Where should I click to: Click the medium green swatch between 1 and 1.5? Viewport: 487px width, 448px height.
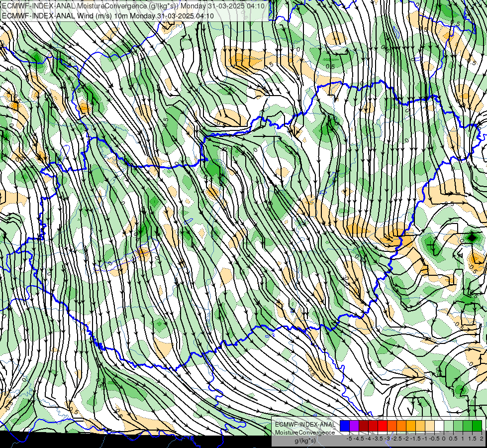[468, 426]
